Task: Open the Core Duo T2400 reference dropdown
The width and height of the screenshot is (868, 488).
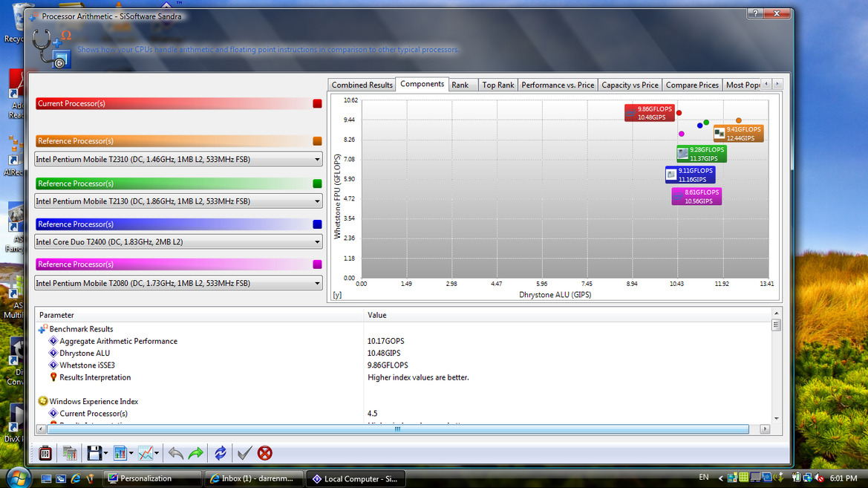Action: [x=178, y=242]
